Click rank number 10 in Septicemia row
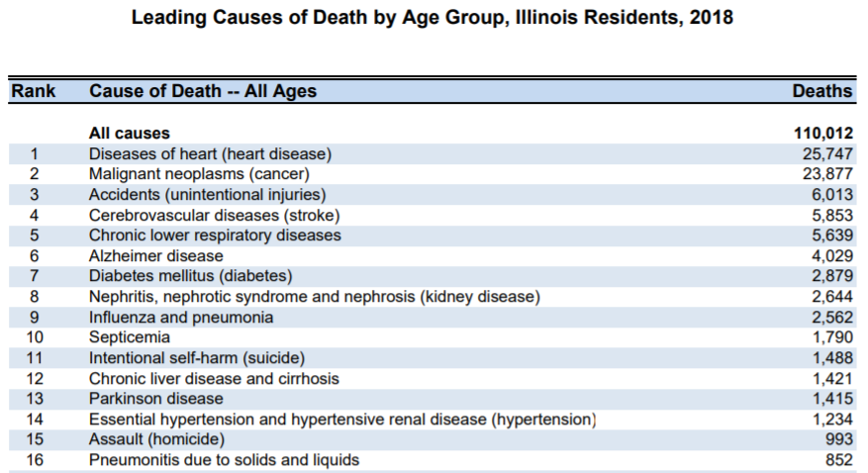 [x=35, y=337]
